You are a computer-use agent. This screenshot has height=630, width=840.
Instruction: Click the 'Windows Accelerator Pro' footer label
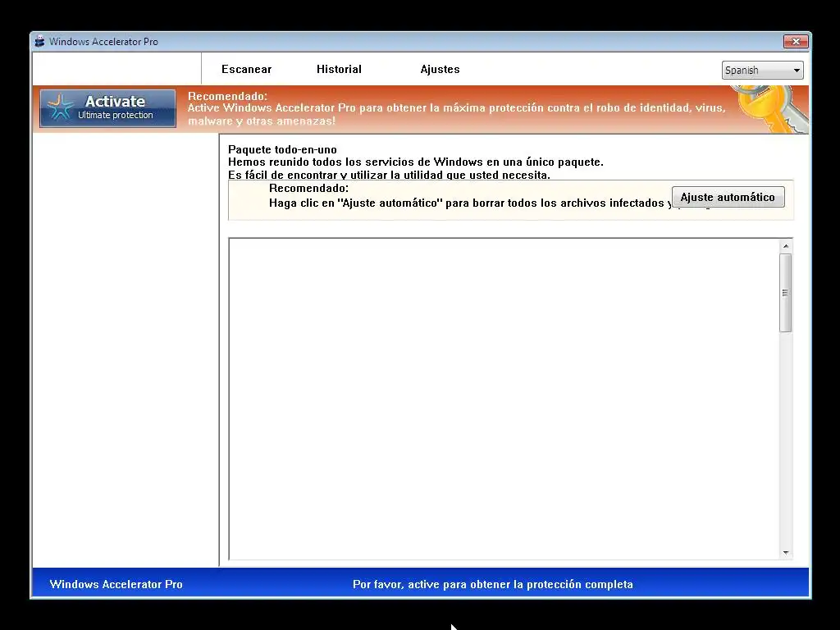(x=116, y=584)
